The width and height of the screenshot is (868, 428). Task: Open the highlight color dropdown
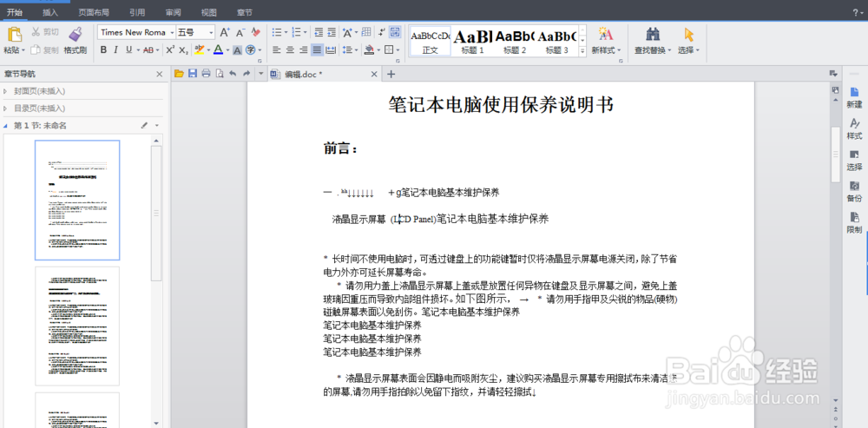click(208, 49)
